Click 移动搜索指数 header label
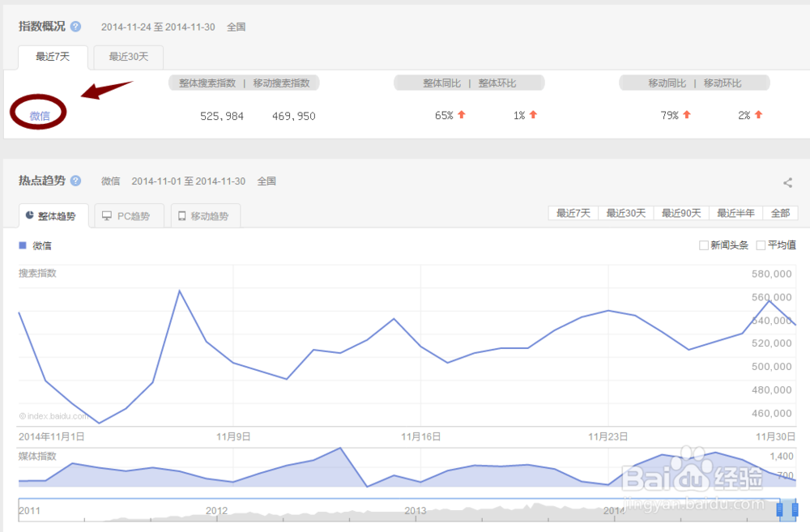The width and height of the screenshot is (810, 532). 281,83
